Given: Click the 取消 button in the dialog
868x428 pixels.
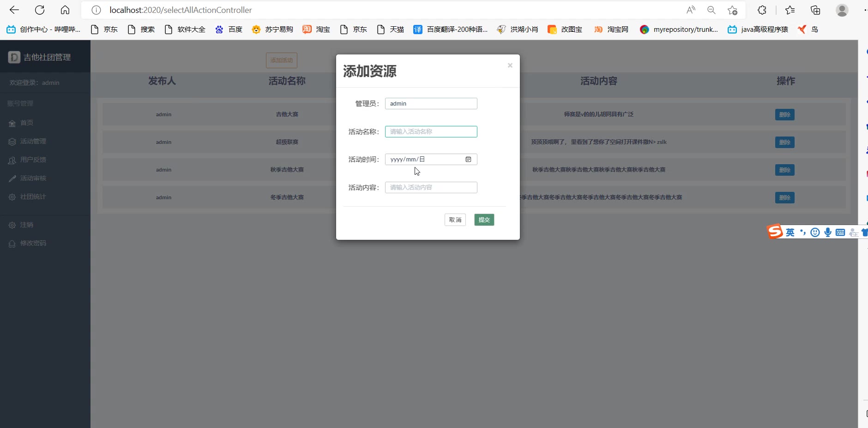Looking at the screenshot, I should pyautogui.click(x=455, y=220).
